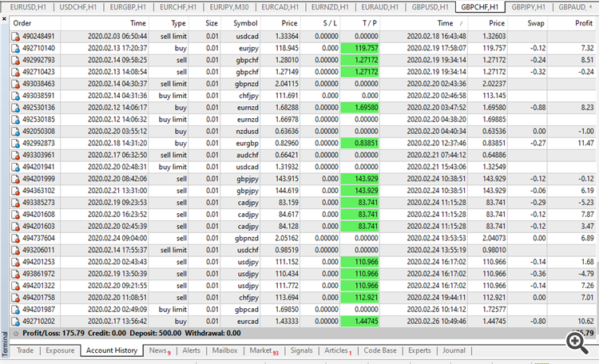Click the green T/P cell 119.757

click(x=360, y=49)
